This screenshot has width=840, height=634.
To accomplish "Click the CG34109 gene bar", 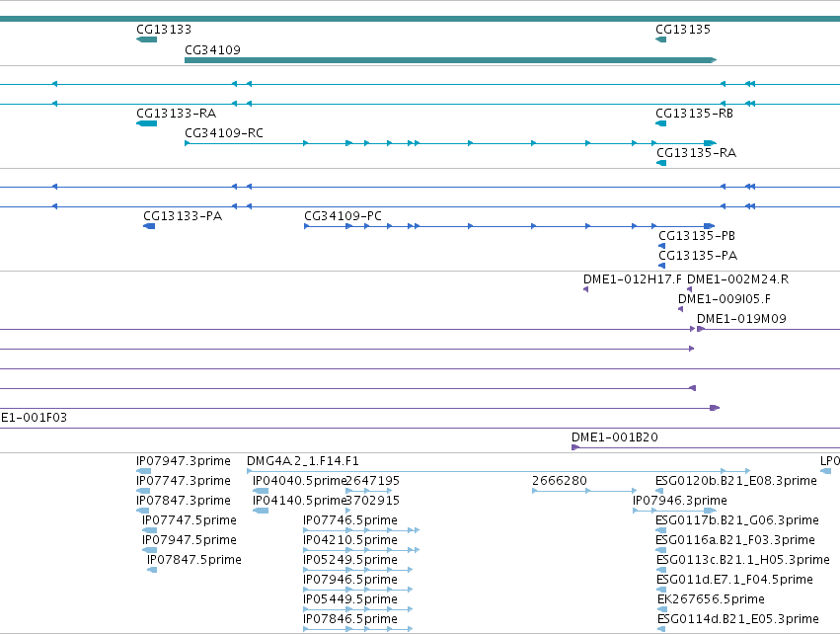I will click(450, 60).
